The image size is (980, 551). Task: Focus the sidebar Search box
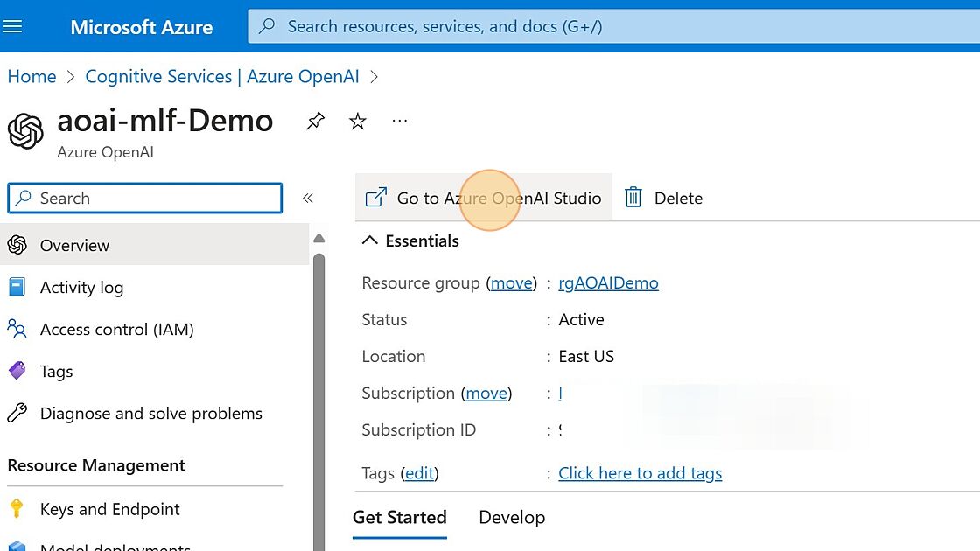[145, 198]
